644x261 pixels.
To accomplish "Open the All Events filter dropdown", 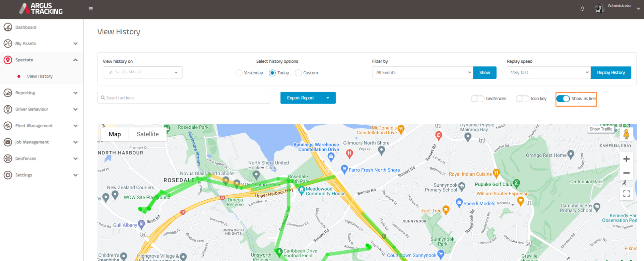I will [x=423, y=73].
